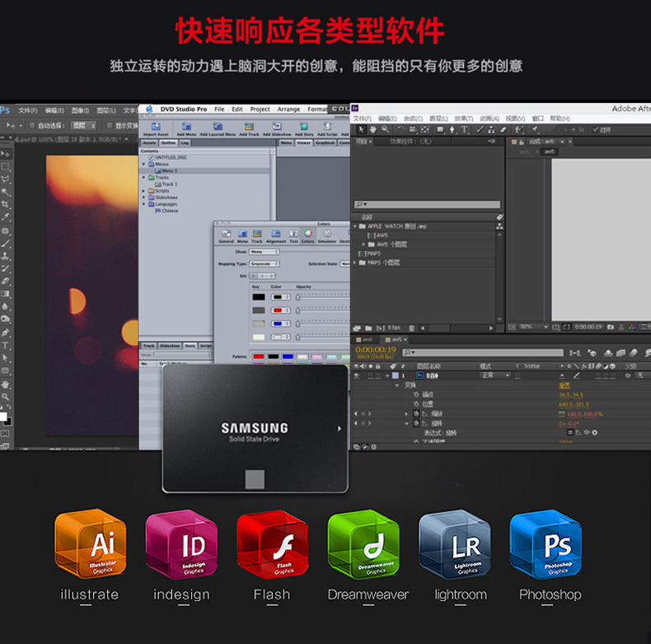The image size is (651, 644).
Task: Toggle visibility eye of layer 1 in timeline
Action: click(x=356, y=376)
